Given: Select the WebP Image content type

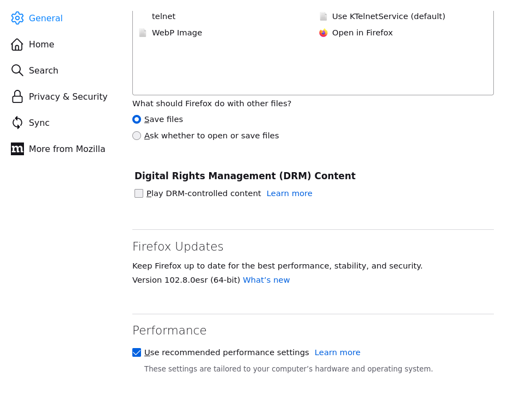Looking at the screenshot, I should point(313,33).
